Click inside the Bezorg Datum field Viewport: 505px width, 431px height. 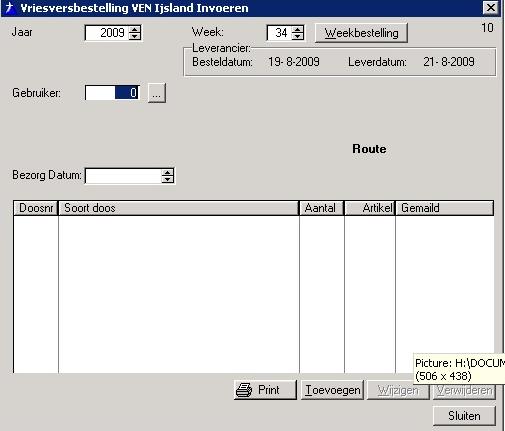pos(123,176)
